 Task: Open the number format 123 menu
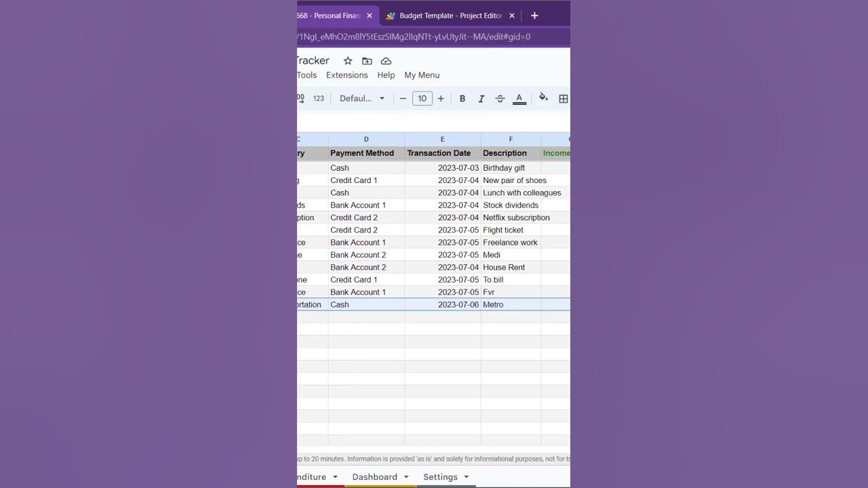click(x=319, y=98)
